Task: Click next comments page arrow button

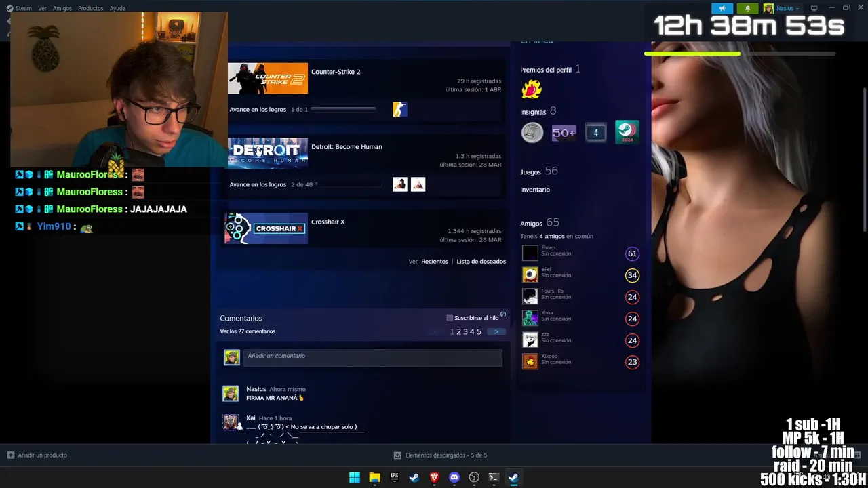Action: [x=496, y=332]
